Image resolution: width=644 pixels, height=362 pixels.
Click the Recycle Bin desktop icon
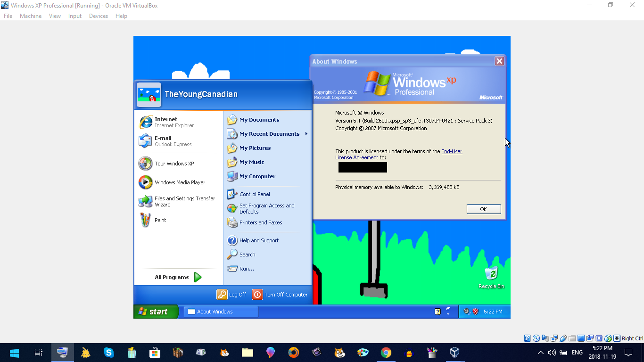coord(491,277)
